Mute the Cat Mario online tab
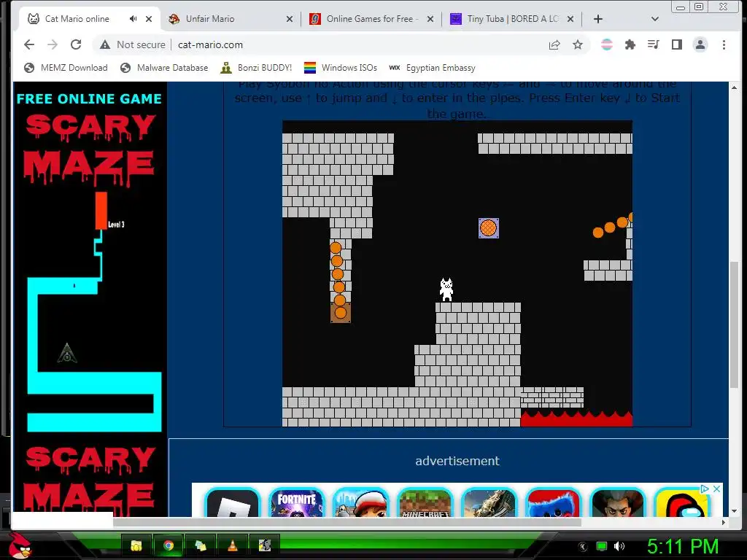The height and width of the screenshot is (560, 747). pyautogui.click(x=133, y=19)
